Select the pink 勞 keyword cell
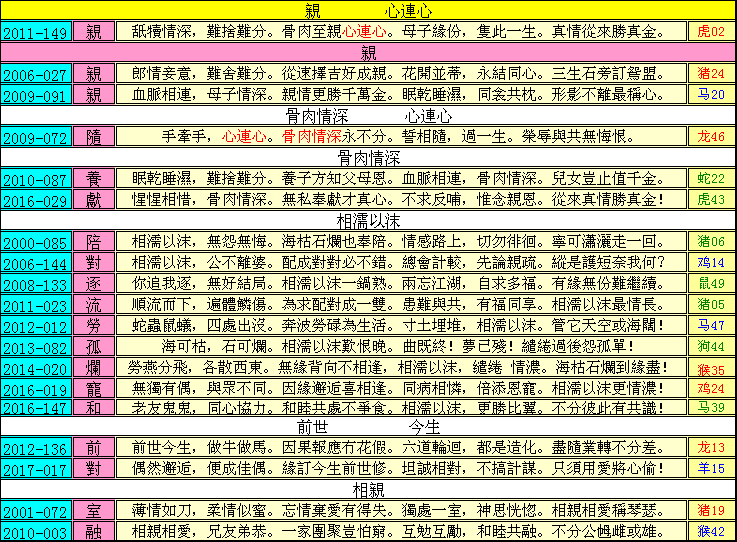Image resolution: width=737 pixels, height=542 pixels. click(x=94, y=325)
